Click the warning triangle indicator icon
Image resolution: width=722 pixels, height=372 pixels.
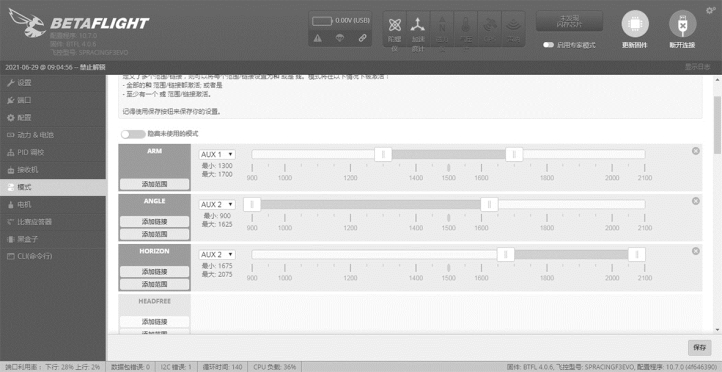[318, 38]
